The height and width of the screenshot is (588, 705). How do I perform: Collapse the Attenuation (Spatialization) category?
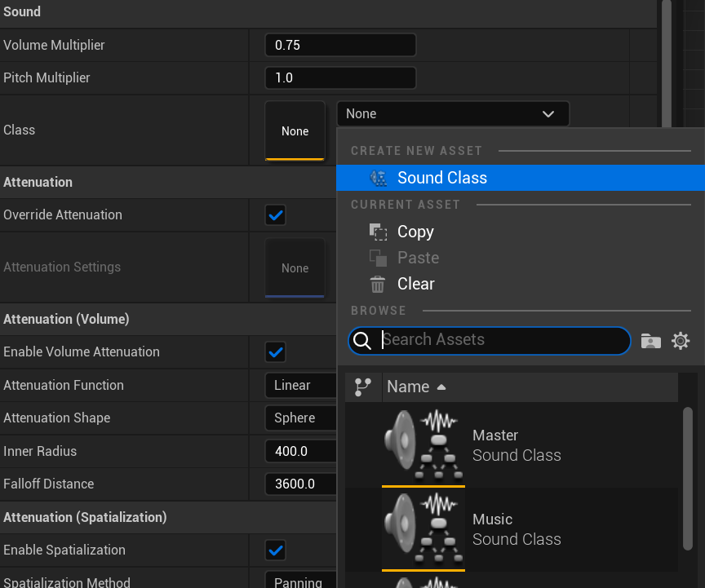tap(168, 517)
